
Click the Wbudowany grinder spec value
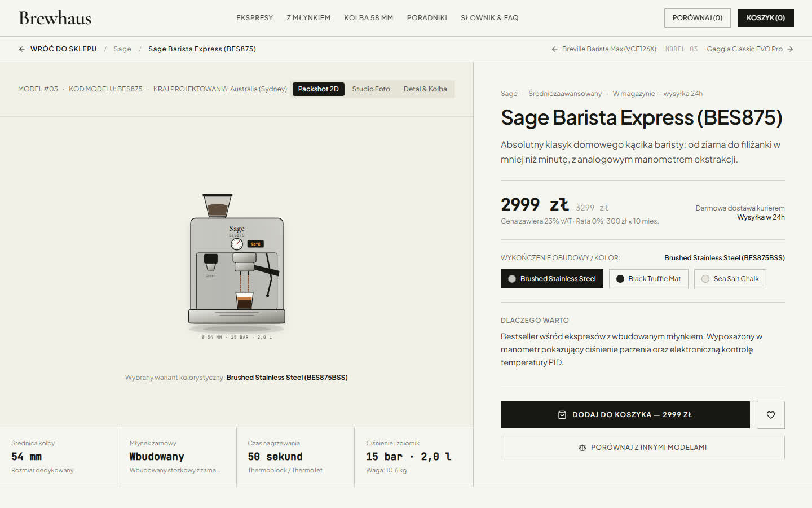157,457
